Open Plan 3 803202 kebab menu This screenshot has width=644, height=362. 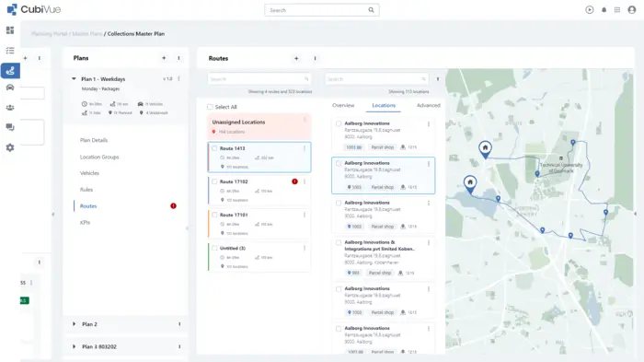click(x=179, y=346)
